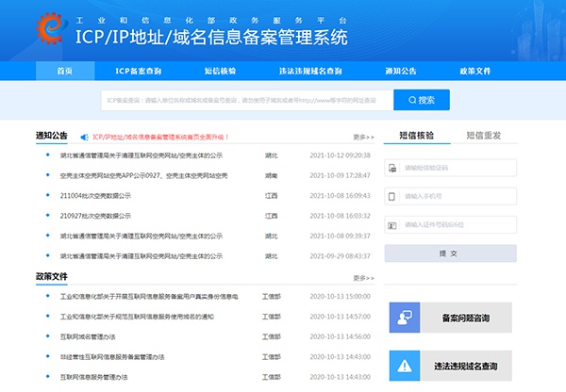Click the mobile phone icon in form
Screen dimensions: 566x392
click(393, 197)
